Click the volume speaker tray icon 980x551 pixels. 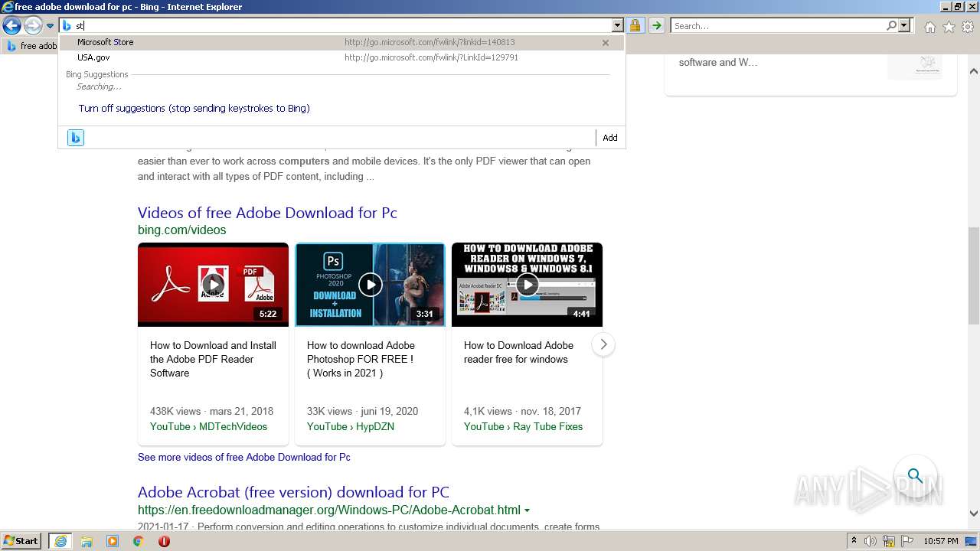pyautogui.click(x=871, y=541)
